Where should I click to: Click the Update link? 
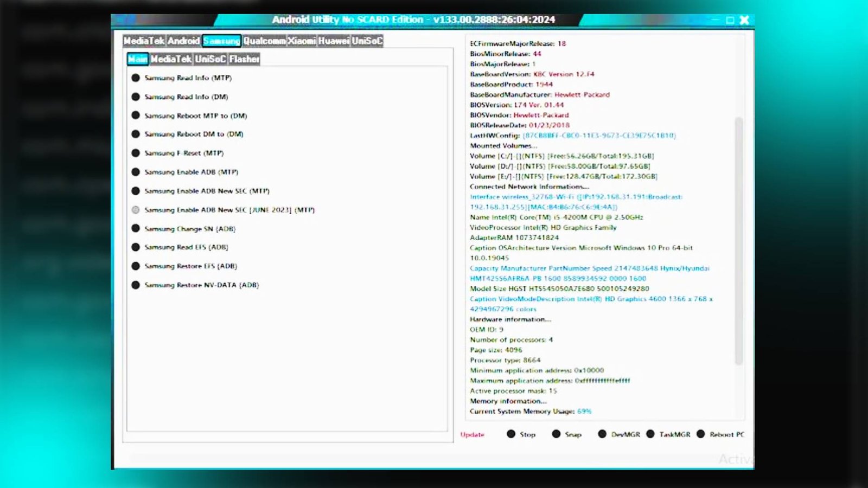click(471, 434)
